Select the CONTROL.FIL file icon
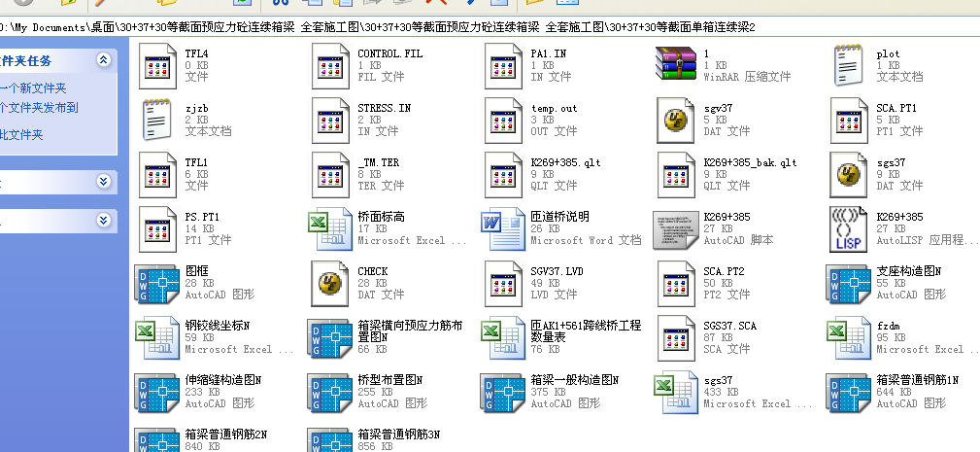This screenshot has width=980, height=452. pyautogui.click(x=330, y=66)
